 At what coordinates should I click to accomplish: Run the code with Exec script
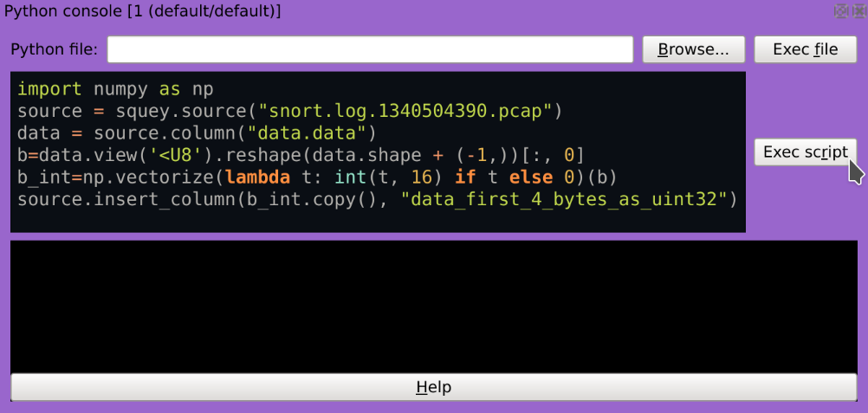805,152
